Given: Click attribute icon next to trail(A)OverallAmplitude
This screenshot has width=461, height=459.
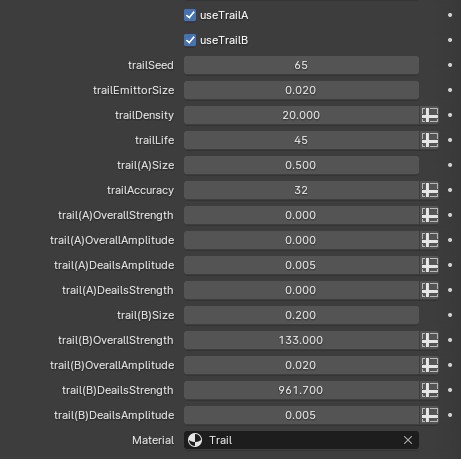Looking at the screenshot, I should [430, 240].
